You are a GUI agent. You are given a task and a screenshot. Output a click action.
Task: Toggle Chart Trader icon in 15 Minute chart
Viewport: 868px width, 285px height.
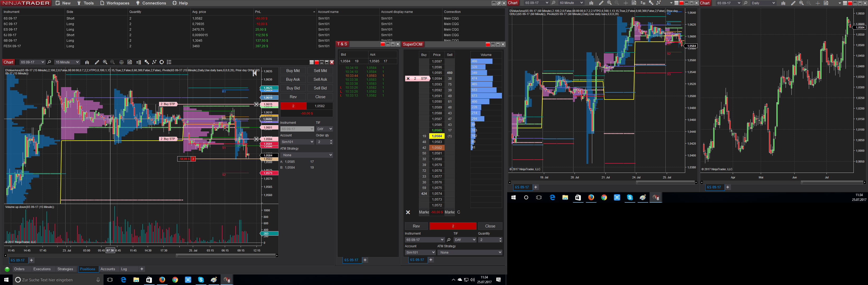[x=138, y=62]
